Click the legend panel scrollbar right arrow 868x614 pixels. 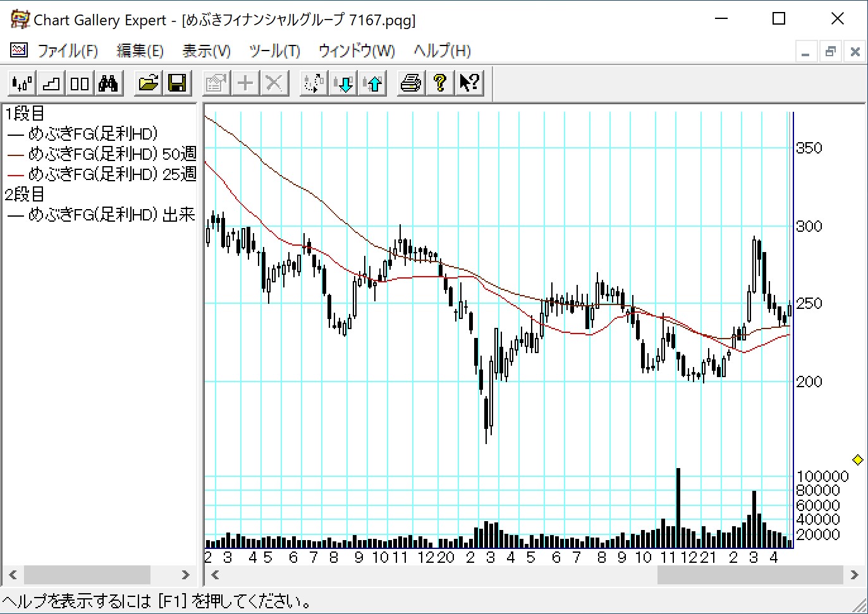[x=185, y=575]
